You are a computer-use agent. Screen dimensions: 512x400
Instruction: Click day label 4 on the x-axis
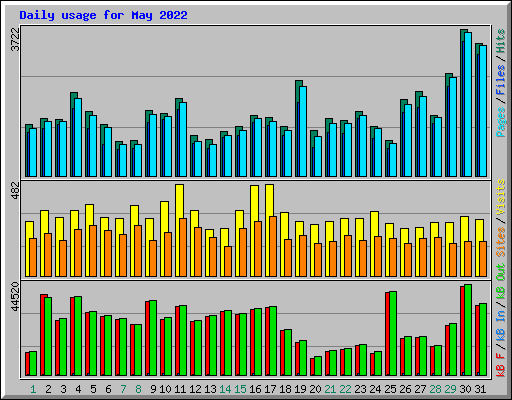pos(78,389)
